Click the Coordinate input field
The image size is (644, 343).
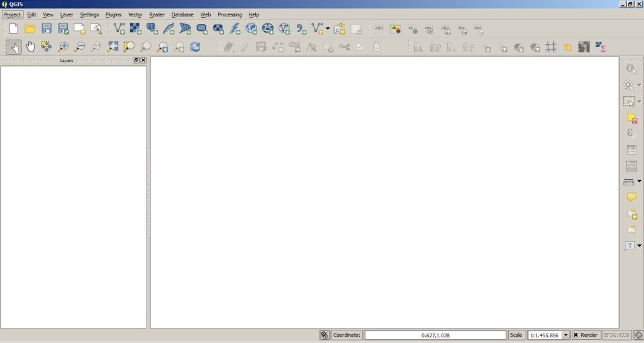[x=435, y=335]
